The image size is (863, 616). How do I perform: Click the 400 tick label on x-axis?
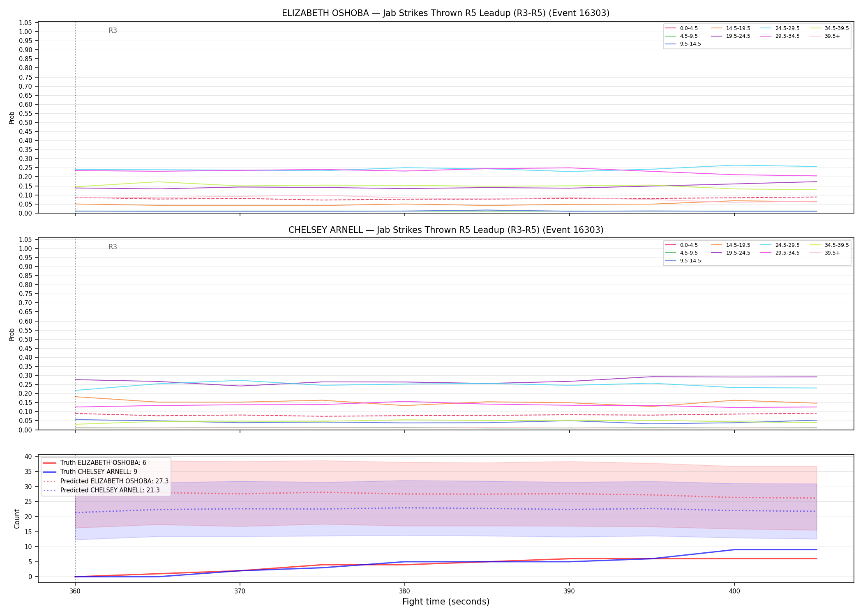734,591
